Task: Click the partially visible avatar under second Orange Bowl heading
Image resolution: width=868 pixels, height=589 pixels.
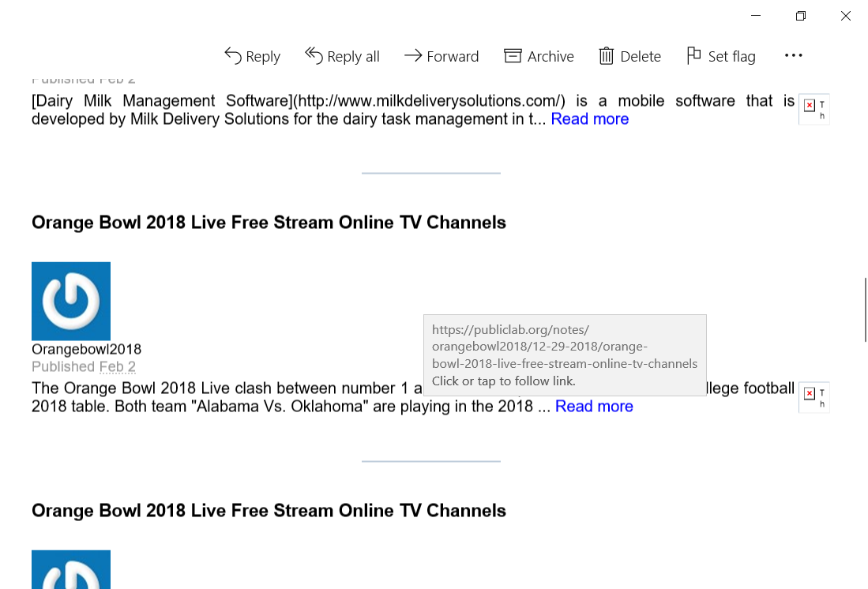Action: (71, 569)
